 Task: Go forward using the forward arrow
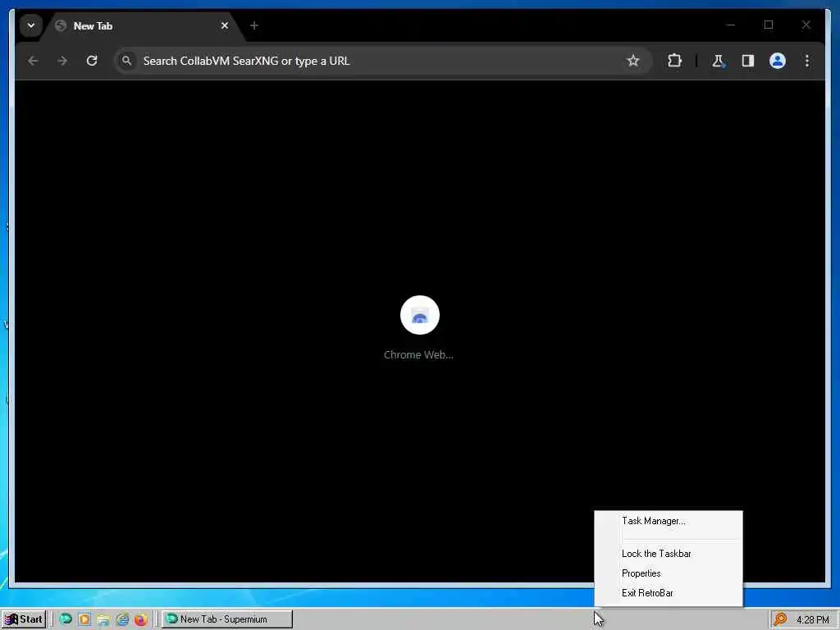click(62, 61)
